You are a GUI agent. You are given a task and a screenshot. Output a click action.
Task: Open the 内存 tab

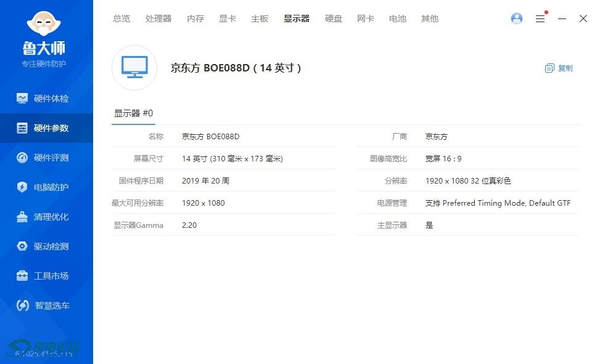(195, 18)
